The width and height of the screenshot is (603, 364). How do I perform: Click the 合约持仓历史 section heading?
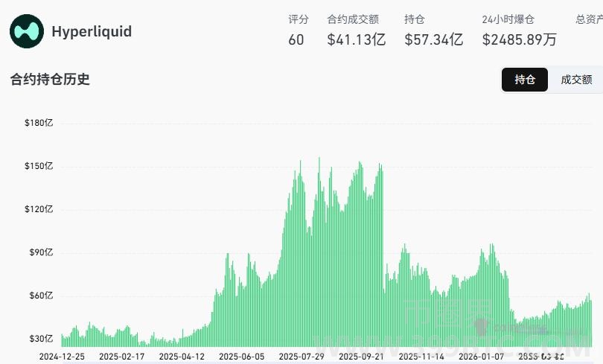click(x=50, y=79)
